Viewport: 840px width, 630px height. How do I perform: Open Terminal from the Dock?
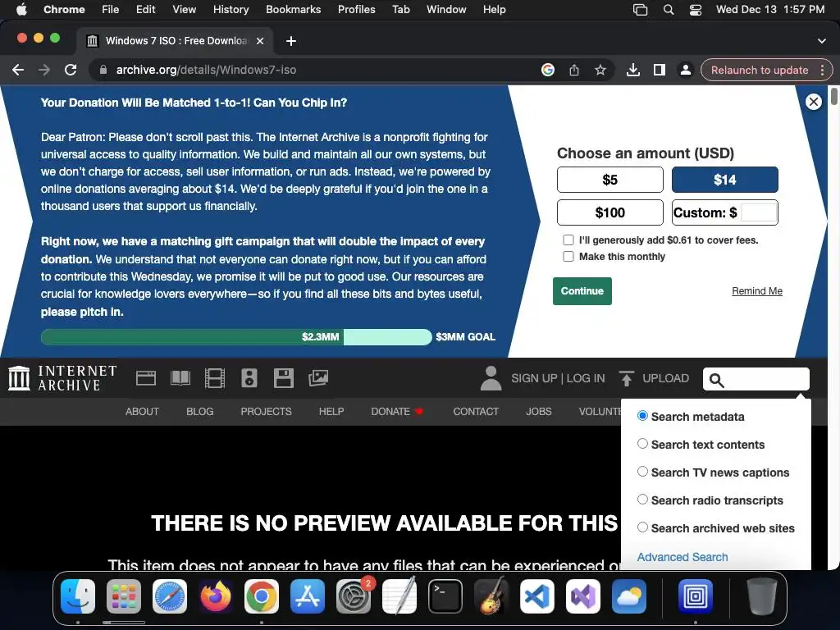tap(445, 596)
